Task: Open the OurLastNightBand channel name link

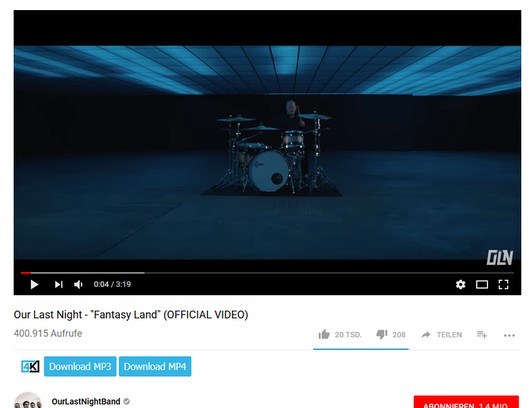Action: 86,402
